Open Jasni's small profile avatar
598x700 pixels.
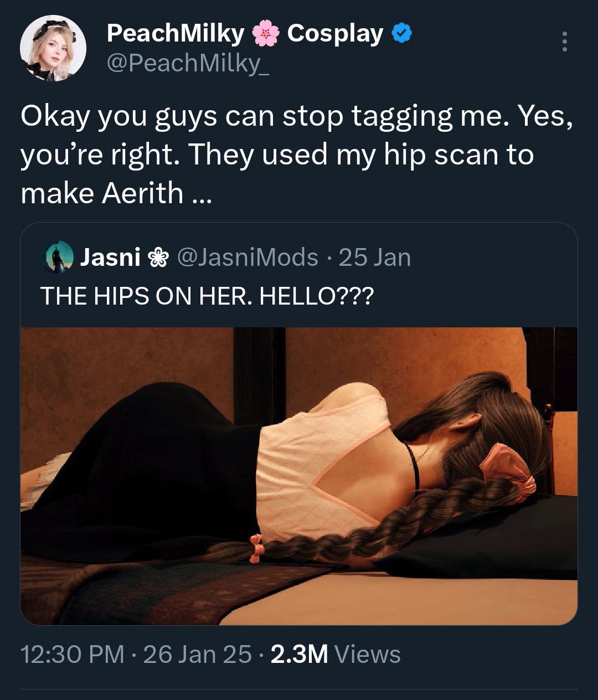(x=59, y=257)
